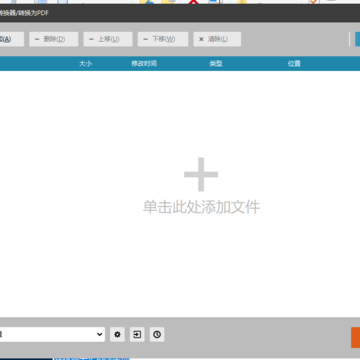Click the 清除(L) clear list button
The height and width of the screenshot is (360, 360).
[x=217, y=39]
